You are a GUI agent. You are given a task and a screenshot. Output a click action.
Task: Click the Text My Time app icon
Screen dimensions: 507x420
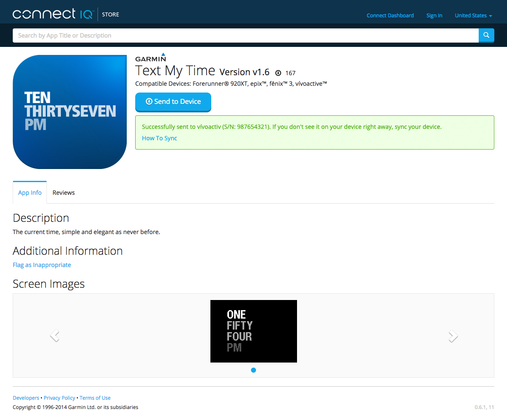(70, 112)
